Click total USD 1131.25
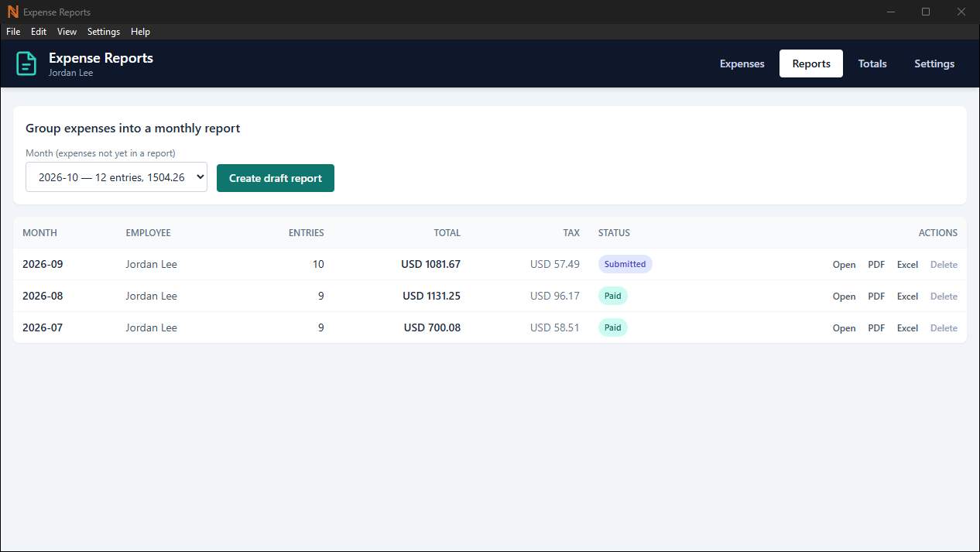 (x=431, y=296)
